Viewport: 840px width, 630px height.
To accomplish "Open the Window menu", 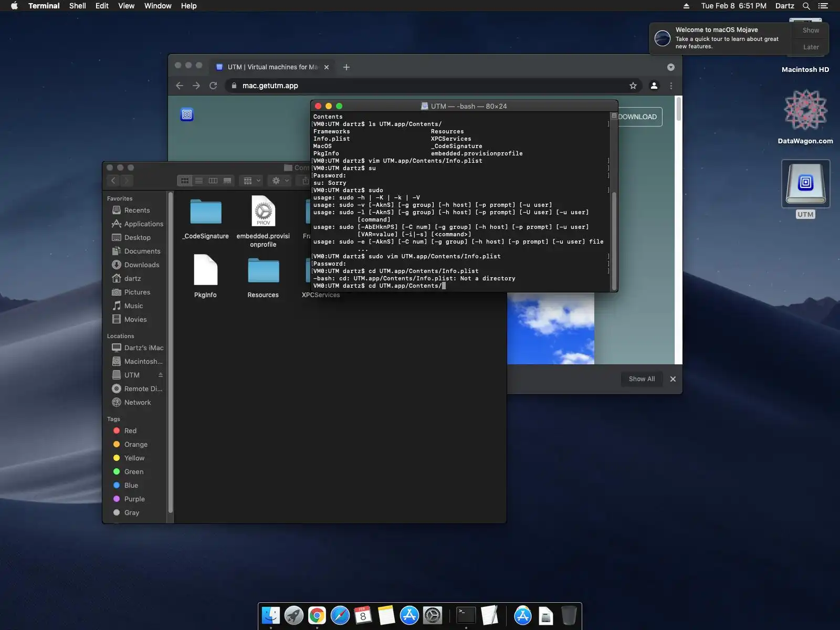I will pos(157,6).
